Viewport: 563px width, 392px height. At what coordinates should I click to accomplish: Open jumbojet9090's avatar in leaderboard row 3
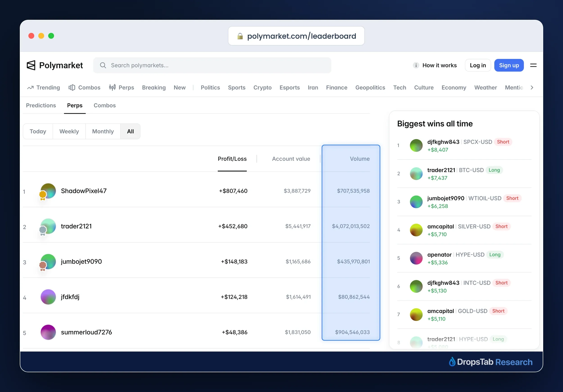click(x=48, y=261)
